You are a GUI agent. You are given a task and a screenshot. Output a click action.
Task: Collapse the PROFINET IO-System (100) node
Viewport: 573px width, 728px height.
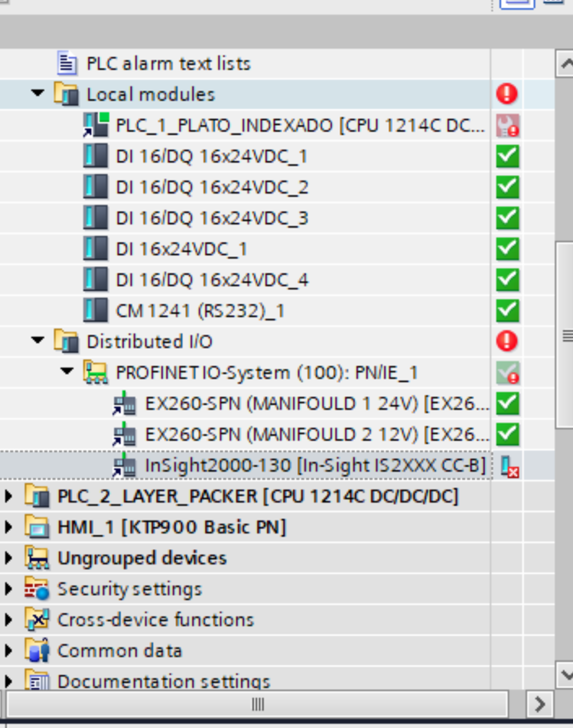pyautogui.click(x=67, y=371)
